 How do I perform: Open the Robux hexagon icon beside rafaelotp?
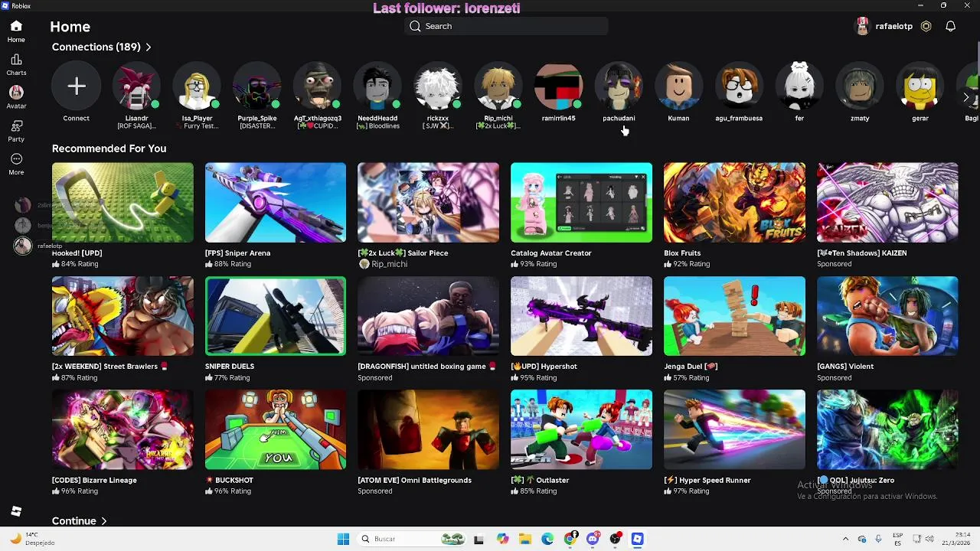[x=926, y=26]
